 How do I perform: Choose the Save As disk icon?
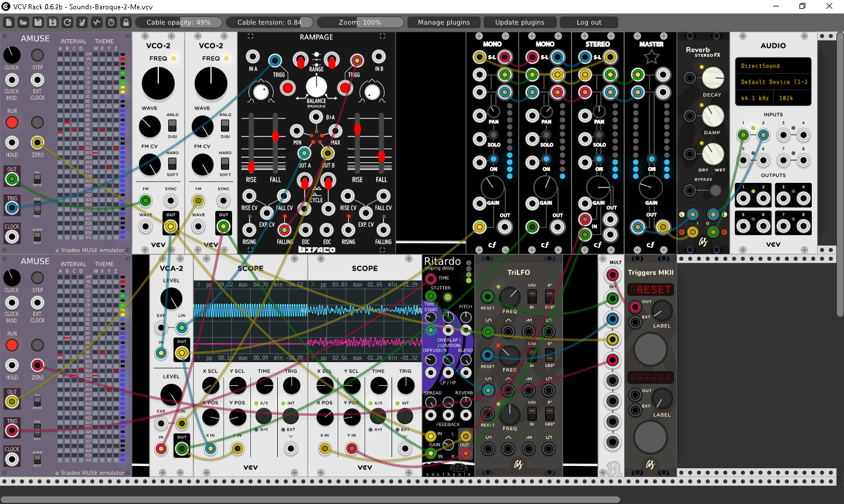coord(53,22)
